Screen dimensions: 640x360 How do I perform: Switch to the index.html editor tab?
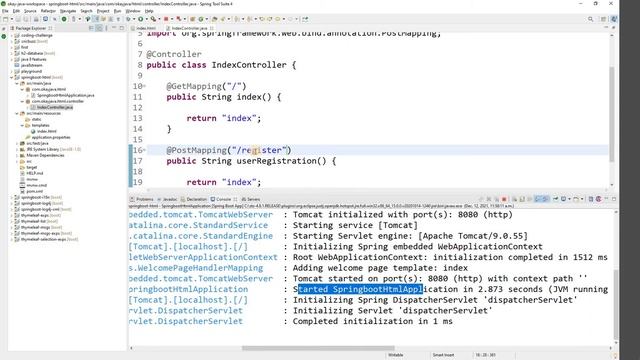(146, 28)
